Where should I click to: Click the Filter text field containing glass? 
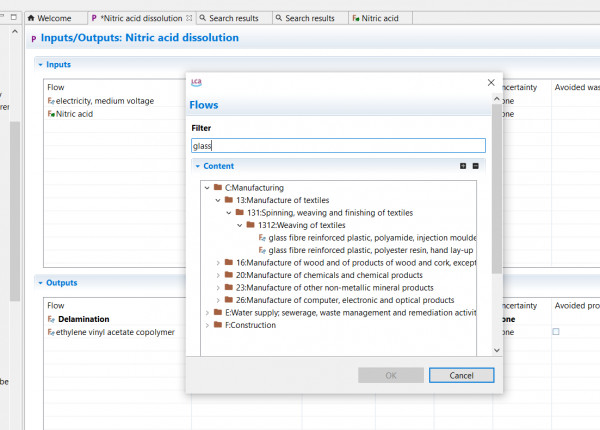[338, 146]
